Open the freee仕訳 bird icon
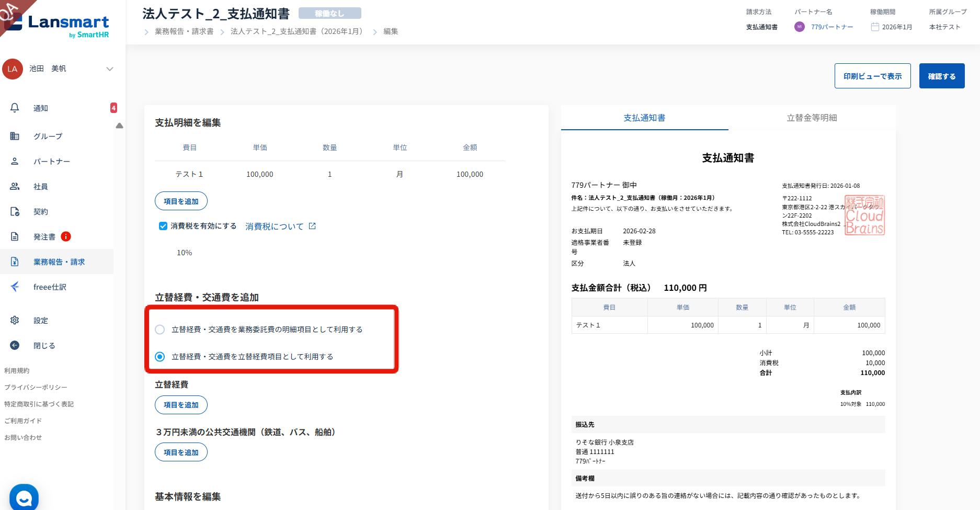 (15, 287)
